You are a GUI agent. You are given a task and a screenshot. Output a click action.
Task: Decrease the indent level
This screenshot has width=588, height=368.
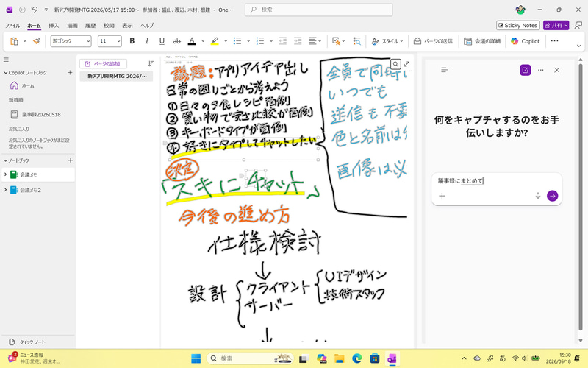[283, 41]
